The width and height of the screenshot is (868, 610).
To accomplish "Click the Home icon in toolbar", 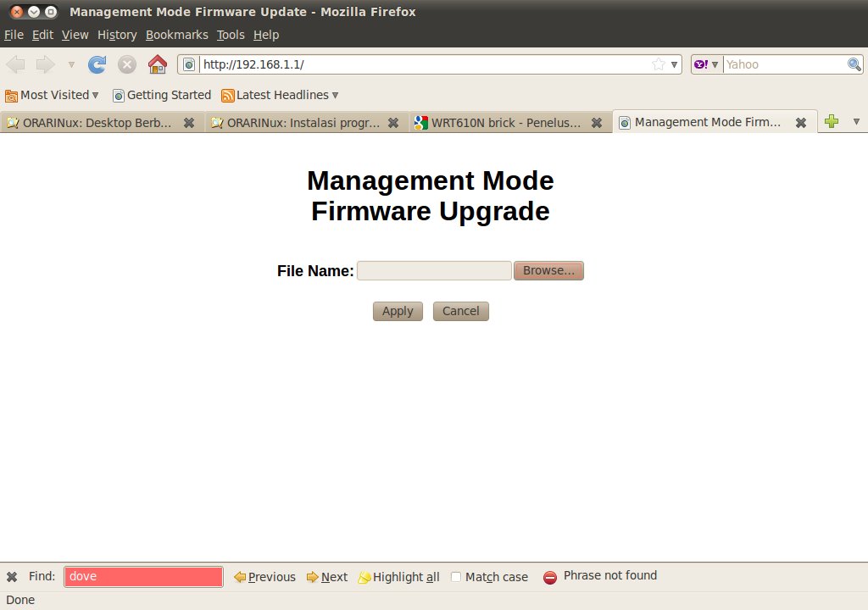I will pos(157,64).
